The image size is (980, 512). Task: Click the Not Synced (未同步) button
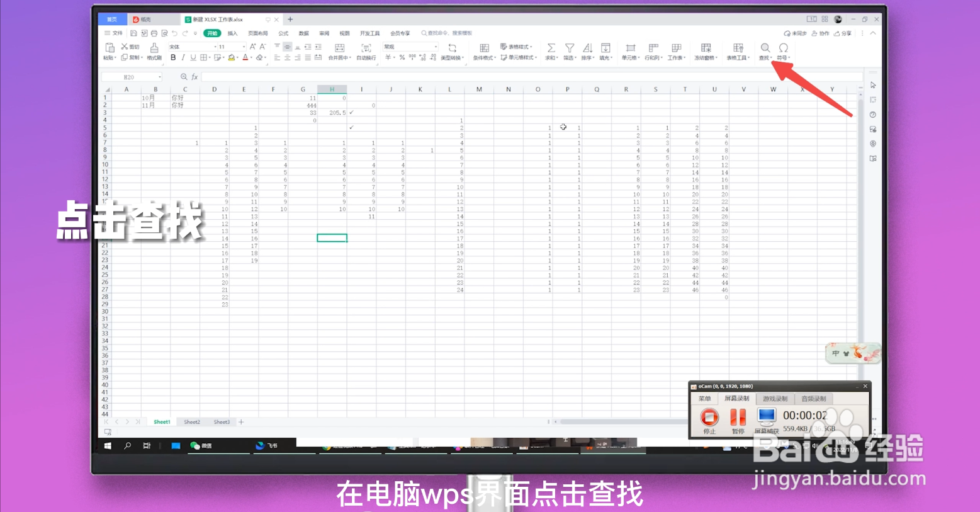pyautogui.click(x=795, y=33)
